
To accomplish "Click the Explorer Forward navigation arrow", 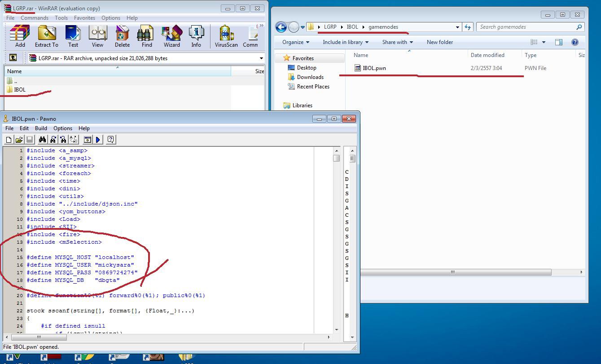I will (x=294, y=27).
